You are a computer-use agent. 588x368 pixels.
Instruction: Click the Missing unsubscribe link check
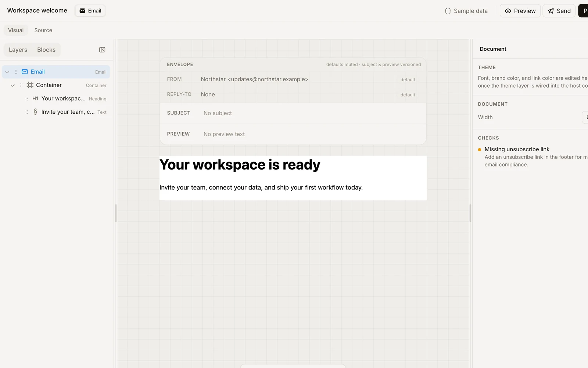click(x=517, y=149)
